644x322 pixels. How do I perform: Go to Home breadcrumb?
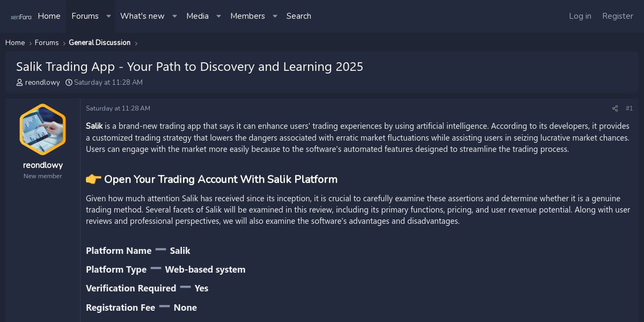15,42
